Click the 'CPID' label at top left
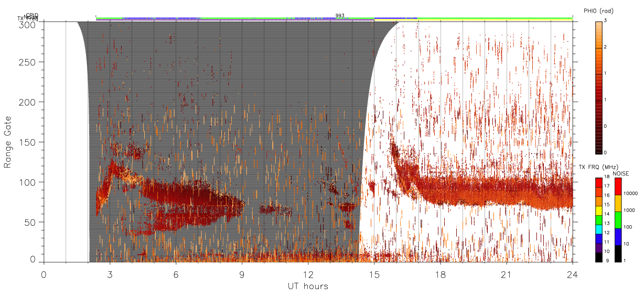Viewport: 644px width, 297px height. click(x=32, y=15)
